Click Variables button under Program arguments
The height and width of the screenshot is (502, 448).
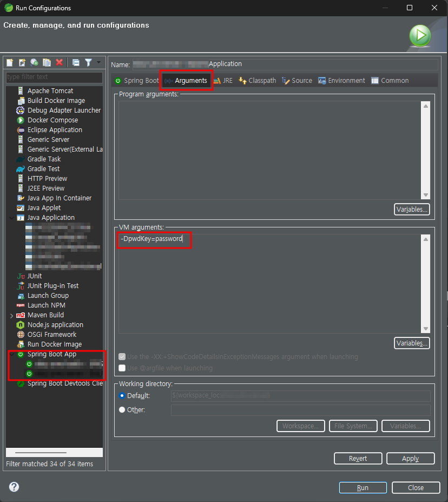click(412, 210)
